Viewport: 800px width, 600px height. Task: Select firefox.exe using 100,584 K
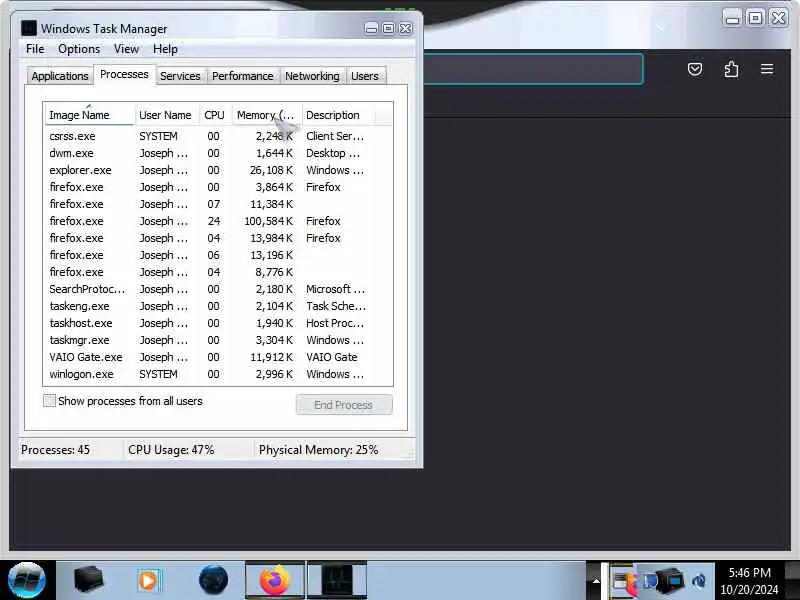(218, 221)
